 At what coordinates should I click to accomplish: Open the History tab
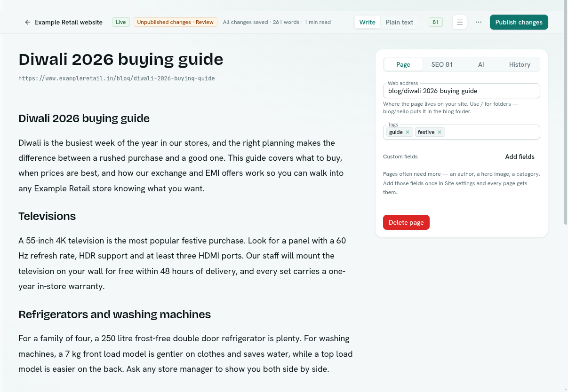(x=520, y=64)
